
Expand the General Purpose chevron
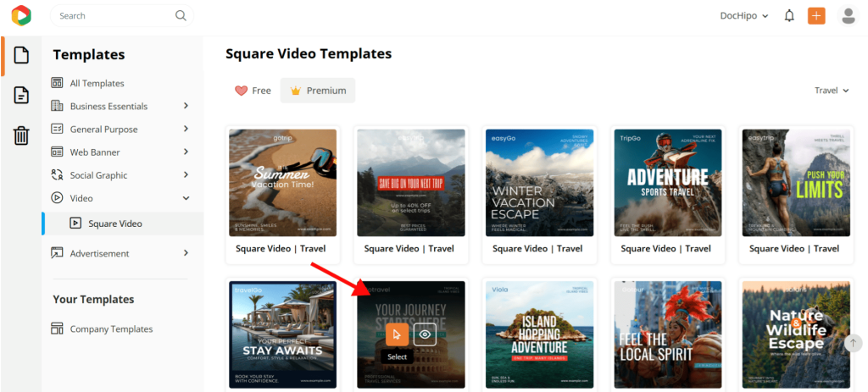click(186, 129)
